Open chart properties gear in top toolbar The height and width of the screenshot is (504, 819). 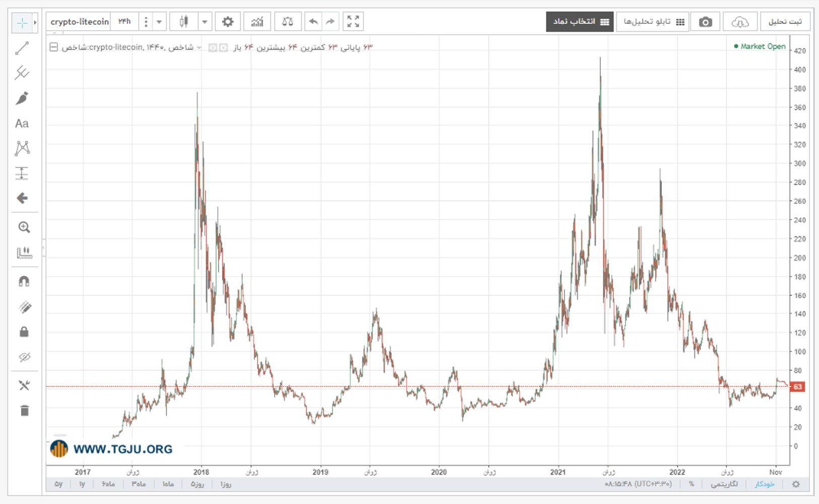pos(228,22)
